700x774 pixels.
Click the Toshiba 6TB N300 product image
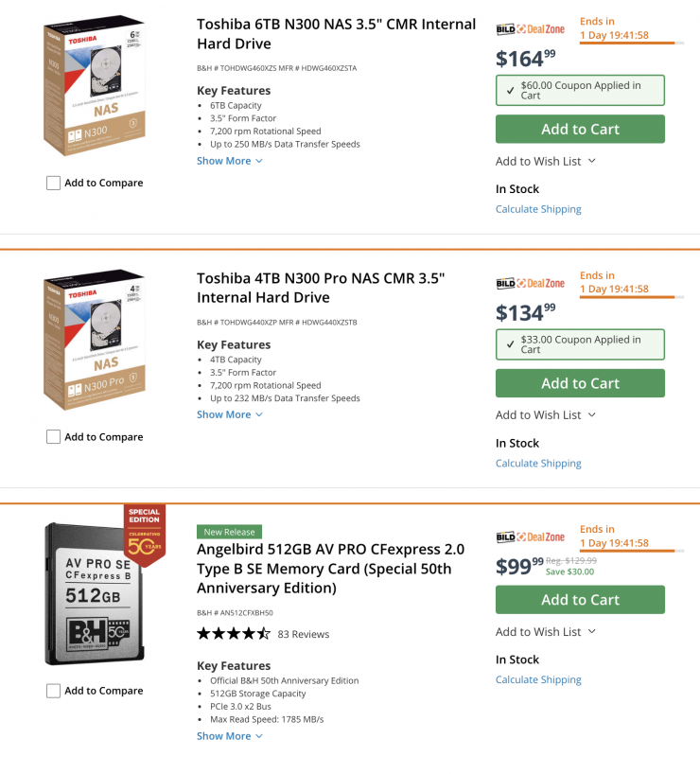tap(95, 85)
